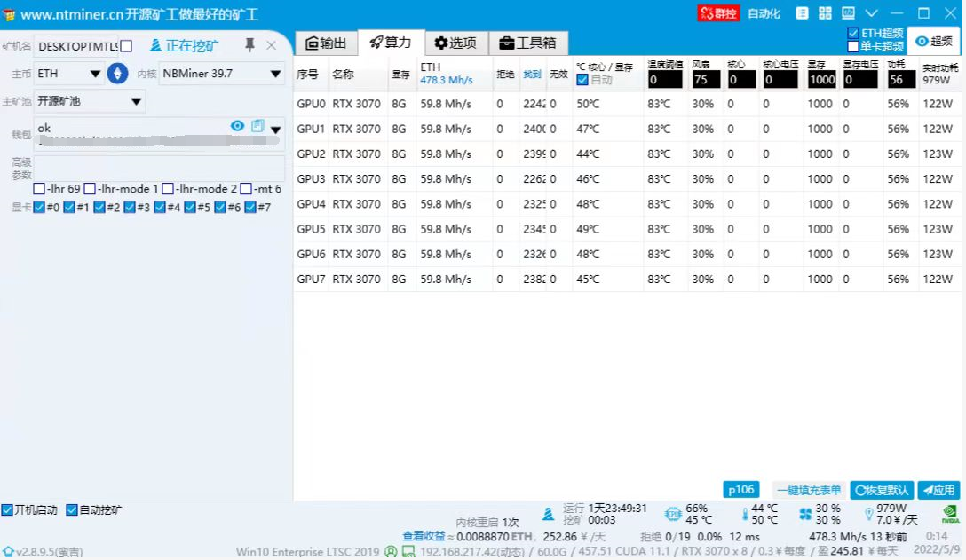The width and height of the screenshot is (966, 560).
Task: Open the 工具箱 toolbox tab
Action: [x=527, y=43]
